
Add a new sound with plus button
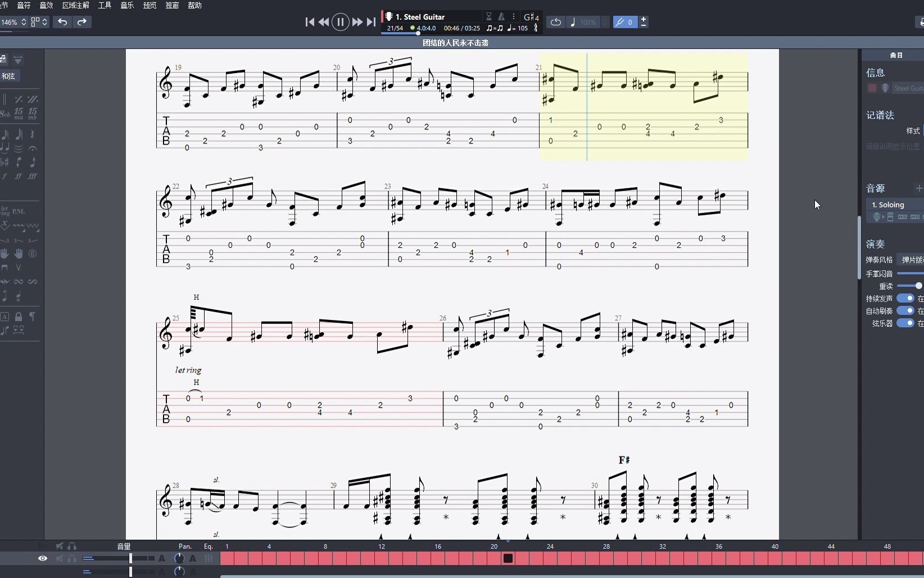919,188
